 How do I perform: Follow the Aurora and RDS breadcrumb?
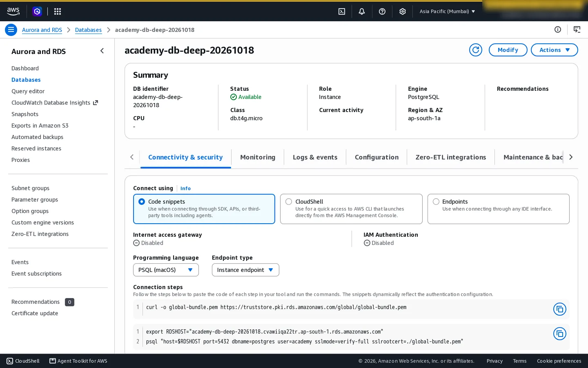click(42, 30)
